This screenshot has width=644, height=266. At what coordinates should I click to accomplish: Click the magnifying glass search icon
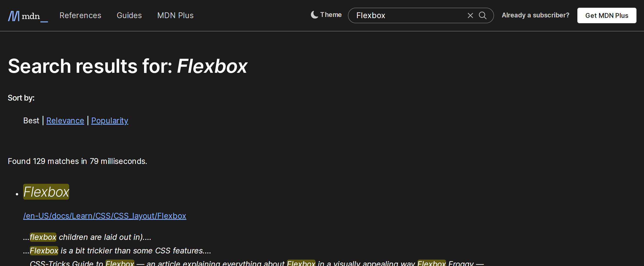click(x=483, y=15)
